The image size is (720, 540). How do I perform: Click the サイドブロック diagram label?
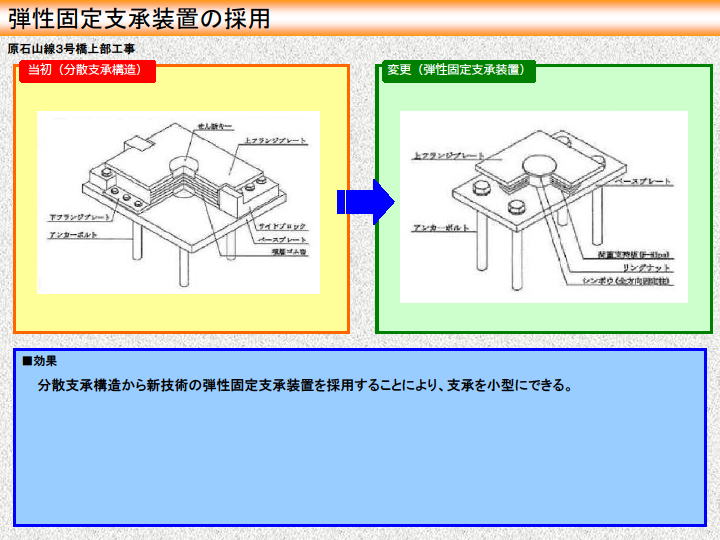pyautogui.click(x=282, y=226)
